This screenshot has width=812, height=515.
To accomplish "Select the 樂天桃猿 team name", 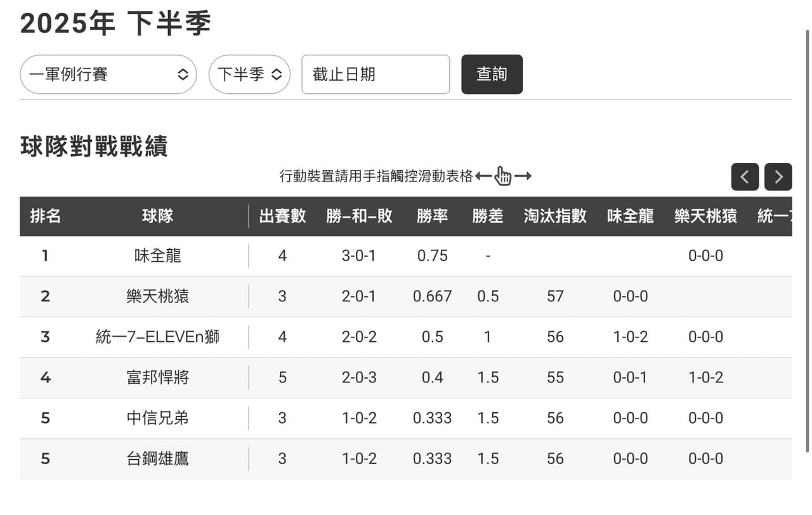I will coord(157,296).
